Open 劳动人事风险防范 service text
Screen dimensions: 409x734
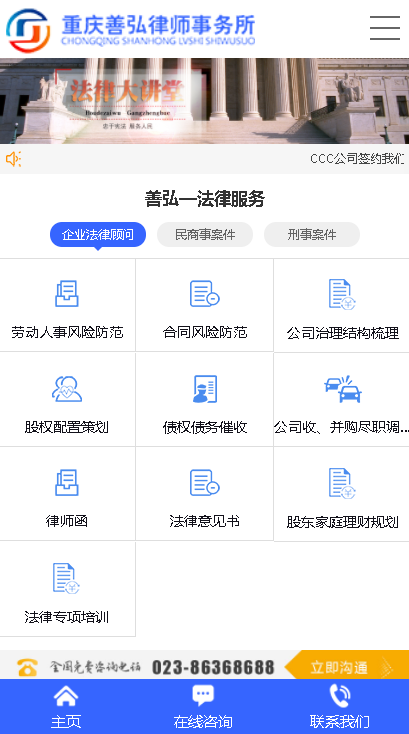click(x=67, y=332)
